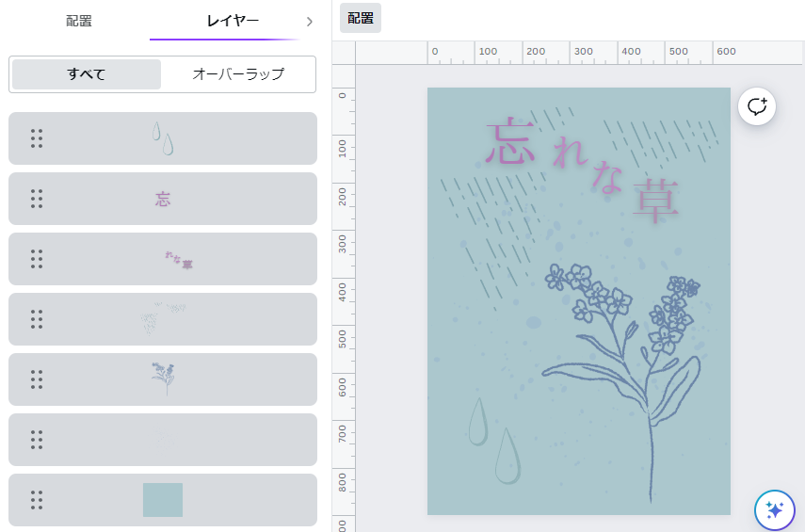Switch layer filter to オーバーラップ

[237, 74]
